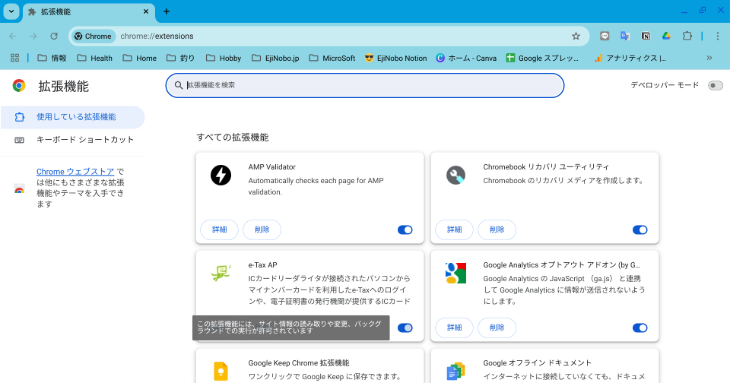Screen dimensions: 730x383
Task: Click 削除 for AMP Validator
Action: [262, 229]
